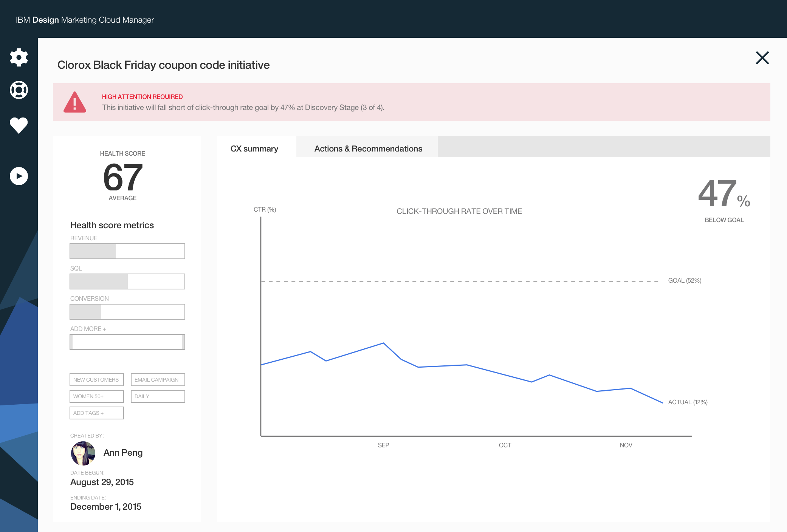Click the SQL metric progress bar
Screen dimensions: 787x532
point(127,281)
